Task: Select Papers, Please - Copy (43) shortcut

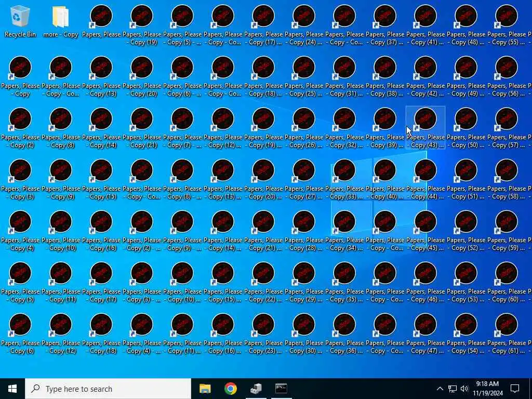Action: click(x=425, y=128)
